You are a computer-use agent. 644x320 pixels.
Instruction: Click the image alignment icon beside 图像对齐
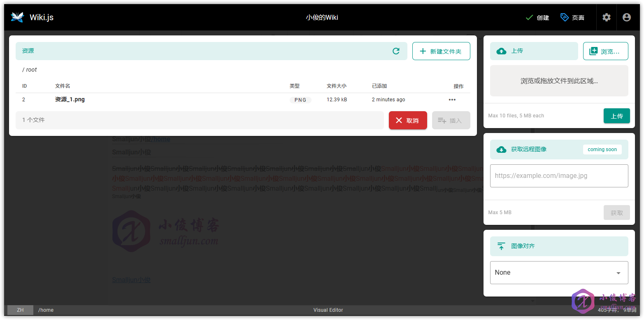[x=501, y=246]
